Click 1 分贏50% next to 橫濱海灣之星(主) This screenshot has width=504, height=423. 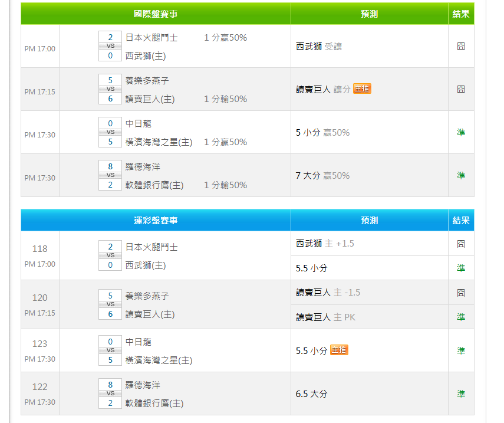coord(225,142)
